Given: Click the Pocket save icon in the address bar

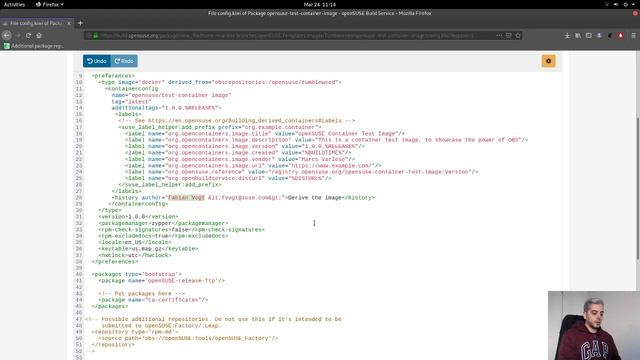Looking at the screenshot, I should [509, 36].
